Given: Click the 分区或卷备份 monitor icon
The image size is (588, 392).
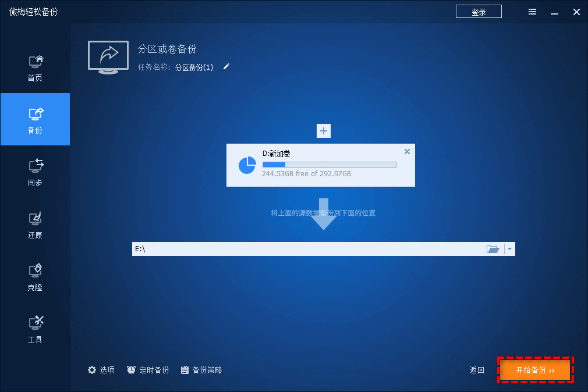Looking at the screenshot, I should [x=108, y=58].
